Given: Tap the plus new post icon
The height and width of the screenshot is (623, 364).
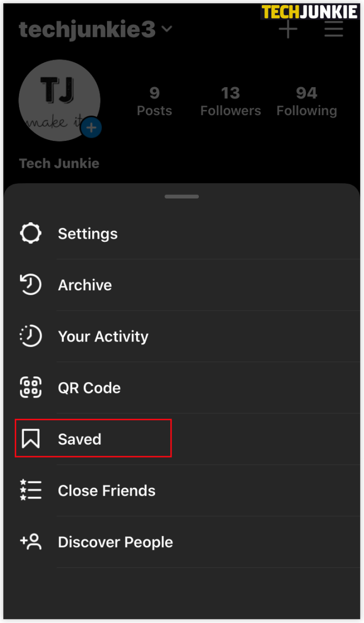Looking at the screenshot, I should coord(288,29).
